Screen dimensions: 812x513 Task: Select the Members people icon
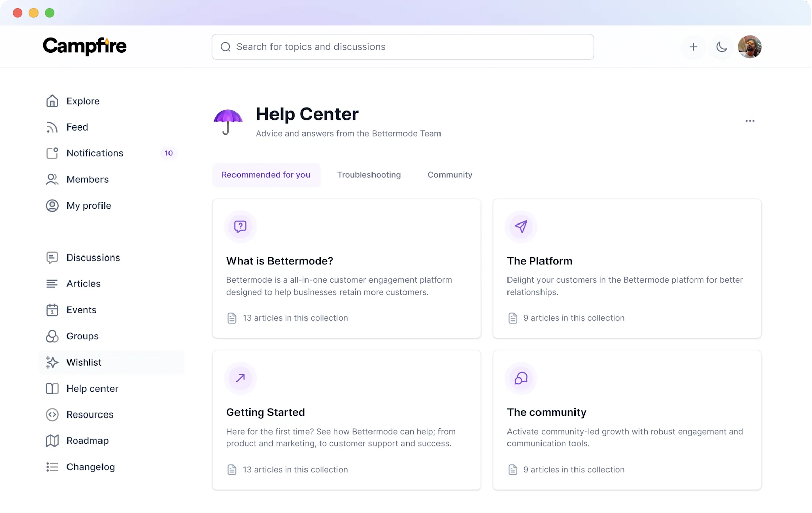[x=52, y=179]
